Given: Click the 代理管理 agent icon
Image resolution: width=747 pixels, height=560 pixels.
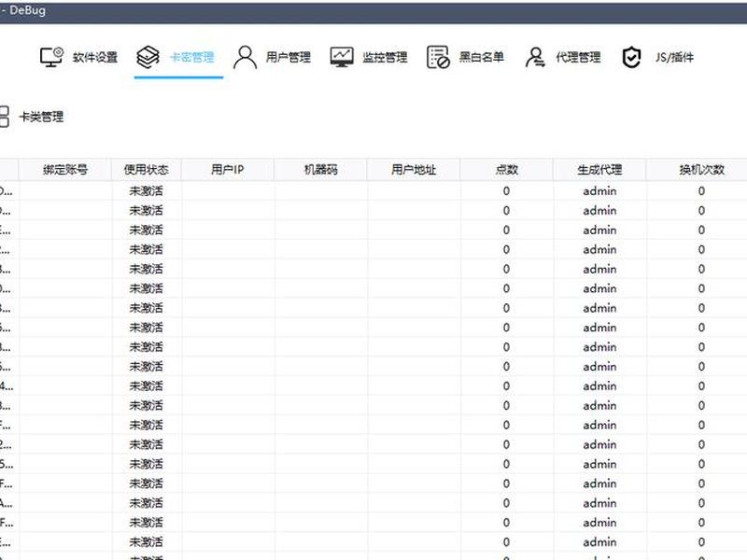Looking at the screenshot, I should 535,57.
